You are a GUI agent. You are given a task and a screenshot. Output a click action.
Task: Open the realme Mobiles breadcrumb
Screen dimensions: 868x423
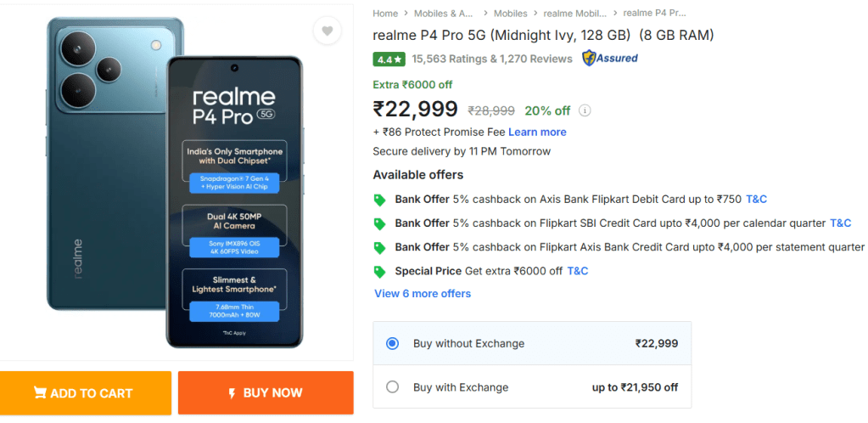pos(574,14)
